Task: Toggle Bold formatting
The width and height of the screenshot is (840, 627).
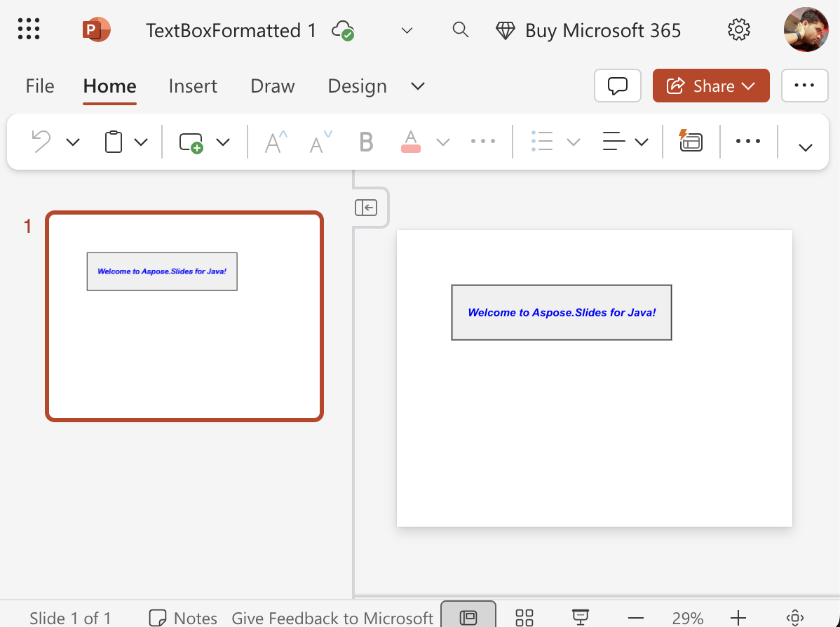Action: pyautogui.click(x=366, y=142)
